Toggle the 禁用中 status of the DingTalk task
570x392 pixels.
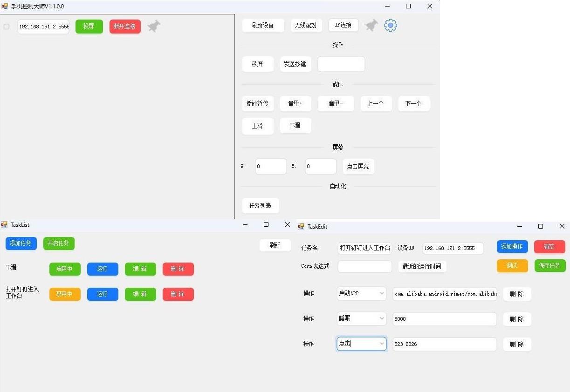[x=65, y=294]
